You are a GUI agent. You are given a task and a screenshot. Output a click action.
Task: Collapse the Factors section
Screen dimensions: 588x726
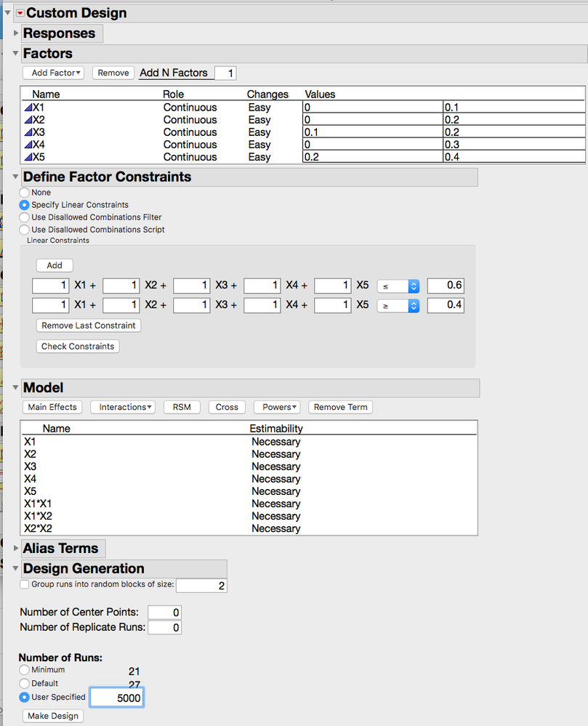pos(16,53)
